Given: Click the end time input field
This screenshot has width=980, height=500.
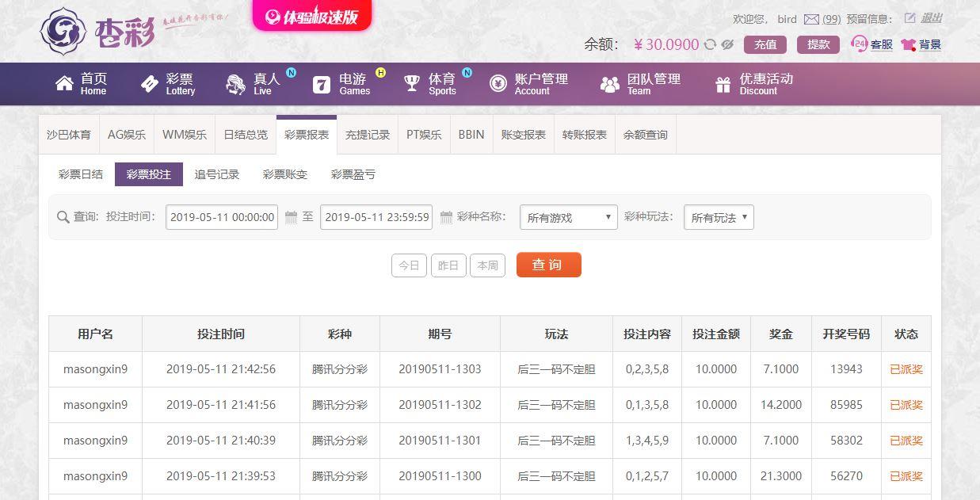Looking at the screenshot, I should 376,217.
